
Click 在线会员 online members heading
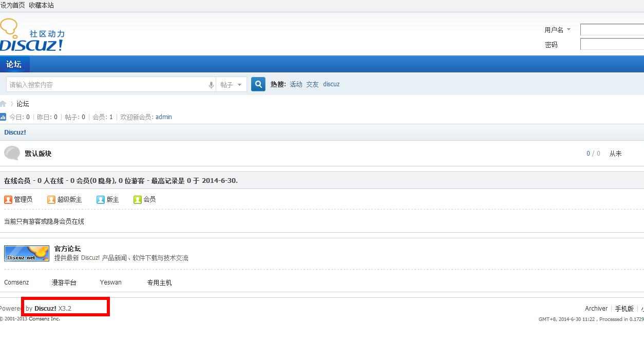(17, 181)
